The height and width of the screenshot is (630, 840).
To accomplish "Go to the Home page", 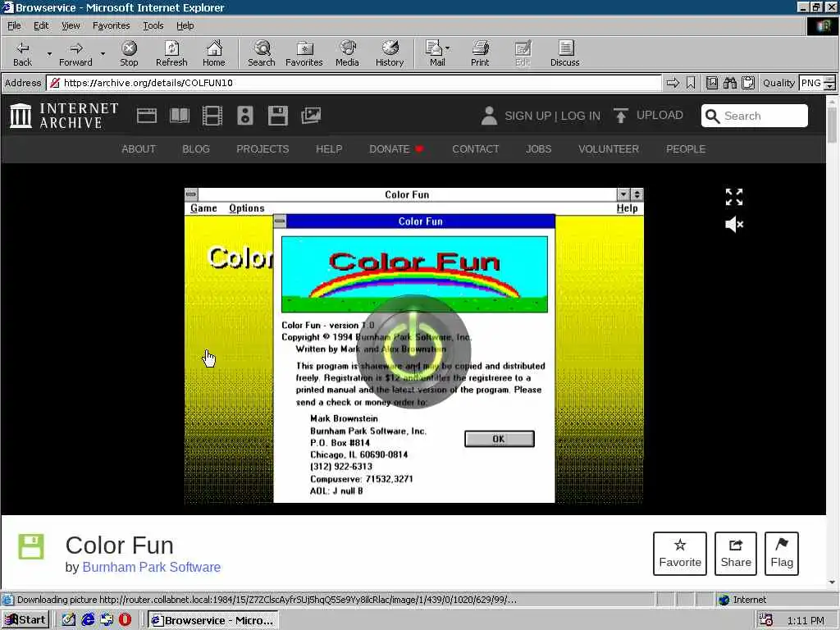I will pyautogui.click(x=214, y=53).
